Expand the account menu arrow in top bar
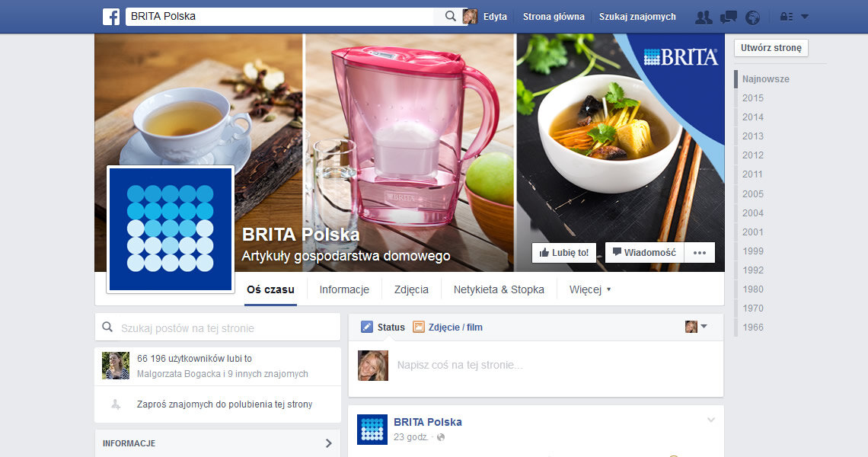 [x=805, y=17]
